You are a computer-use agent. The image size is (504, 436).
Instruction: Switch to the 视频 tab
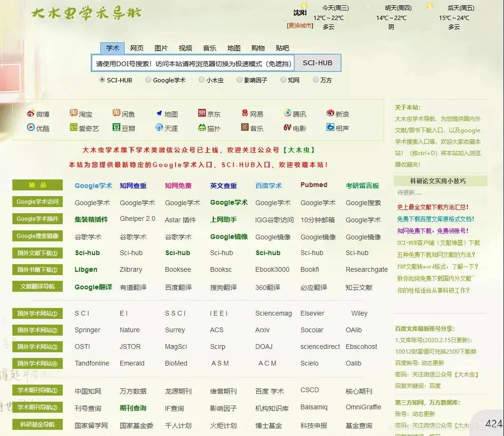(185, 48)
